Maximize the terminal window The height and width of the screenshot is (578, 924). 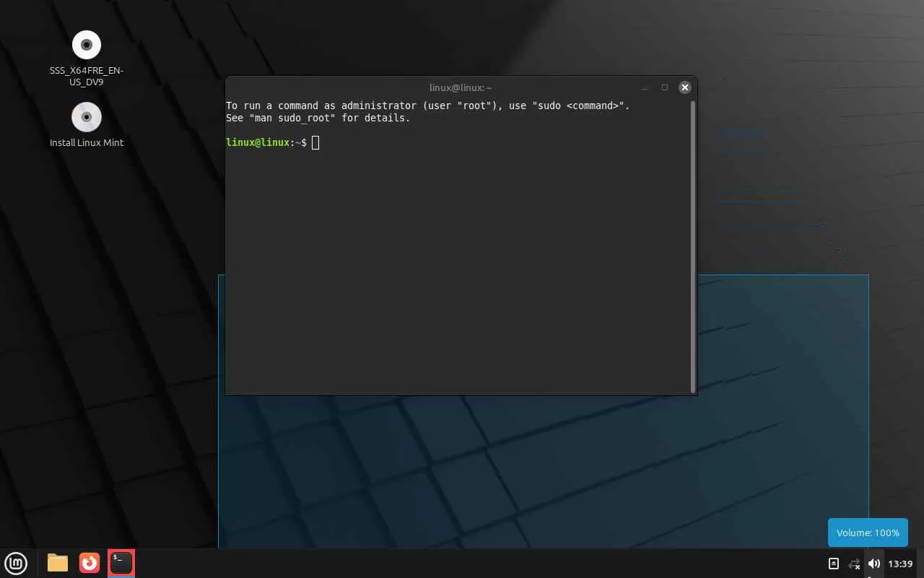pyautogui.click(x=665, y=87)
